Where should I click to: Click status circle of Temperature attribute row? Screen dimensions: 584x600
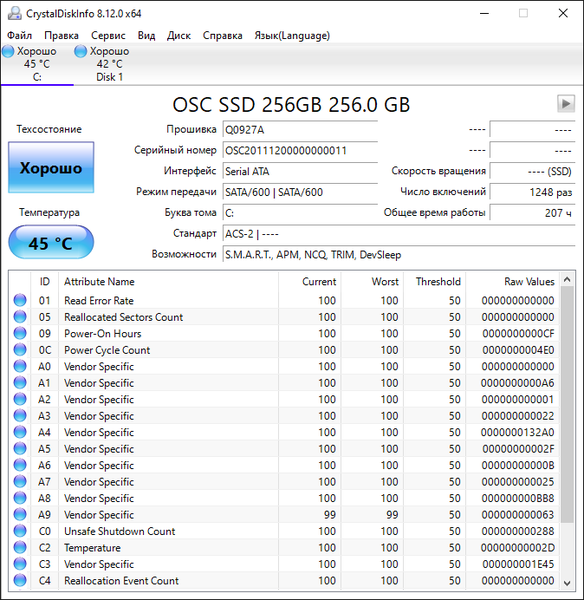click(20, 547)
